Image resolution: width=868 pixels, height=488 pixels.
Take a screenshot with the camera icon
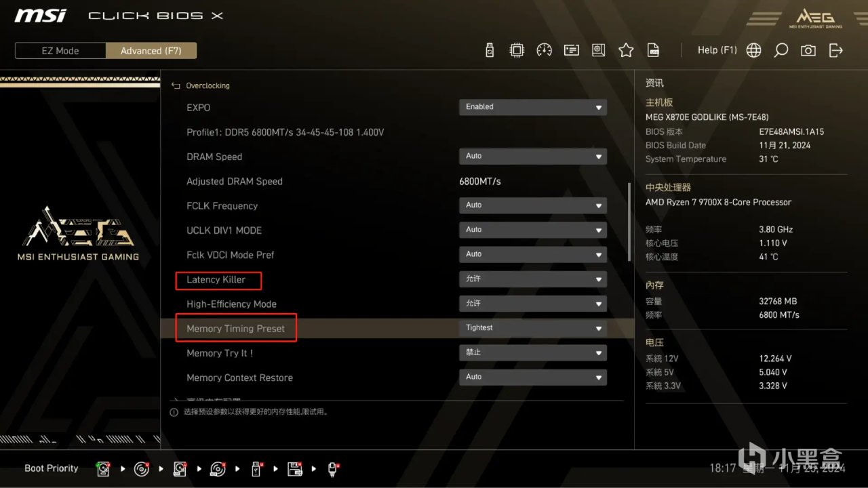pyautogui.click(x=808, y=50)
